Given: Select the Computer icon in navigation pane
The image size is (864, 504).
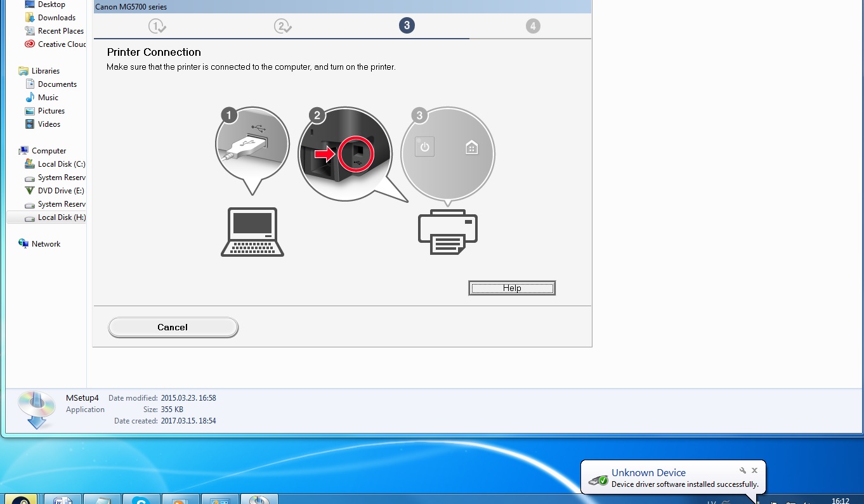Looking at the screenshot, I should tap(23, 151).
